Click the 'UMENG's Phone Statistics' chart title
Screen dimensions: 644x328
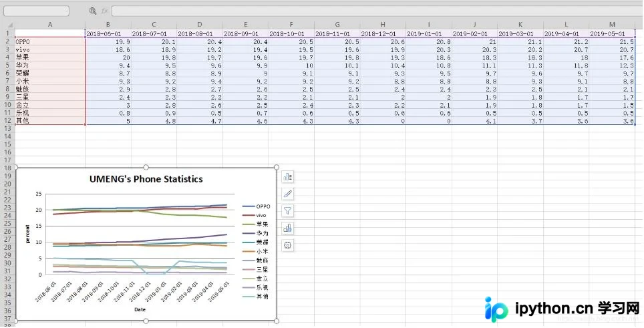coord(146,179)
